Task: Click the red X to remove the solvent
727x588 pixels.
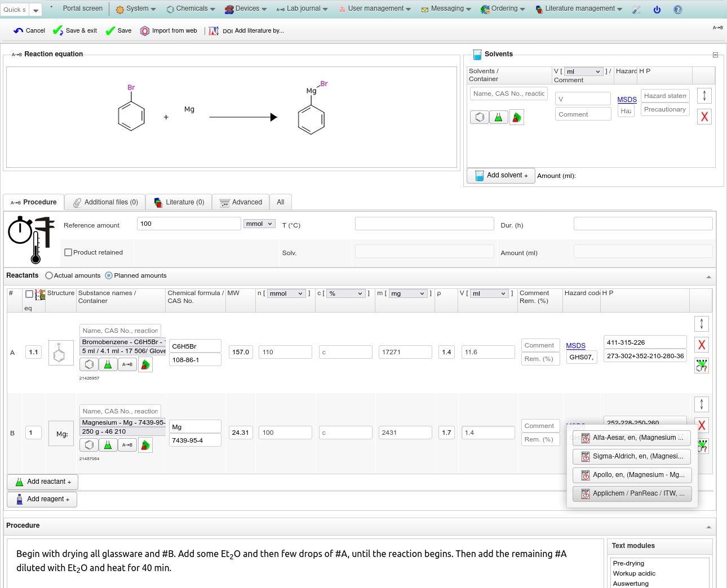Action: tap(704, 117)
